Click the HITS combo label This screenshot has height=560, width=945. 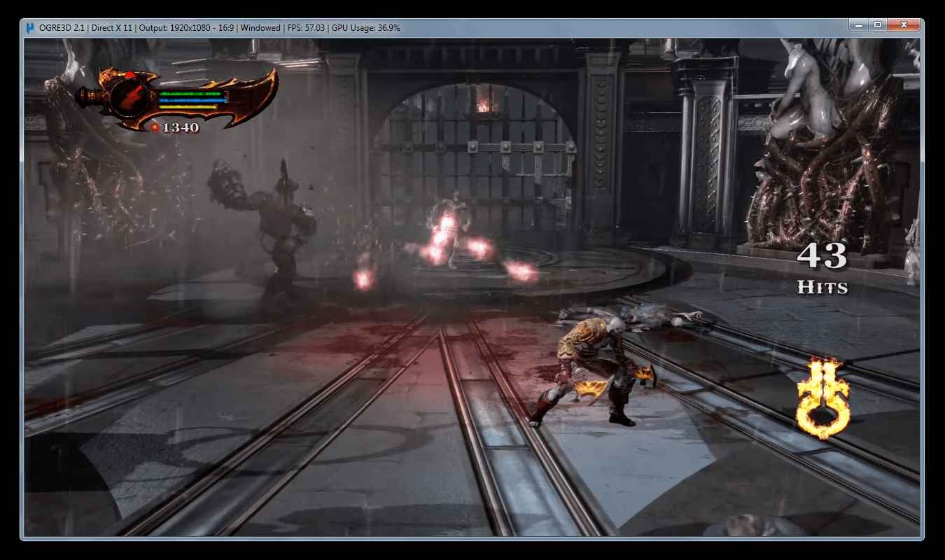[x=822, y=287]
